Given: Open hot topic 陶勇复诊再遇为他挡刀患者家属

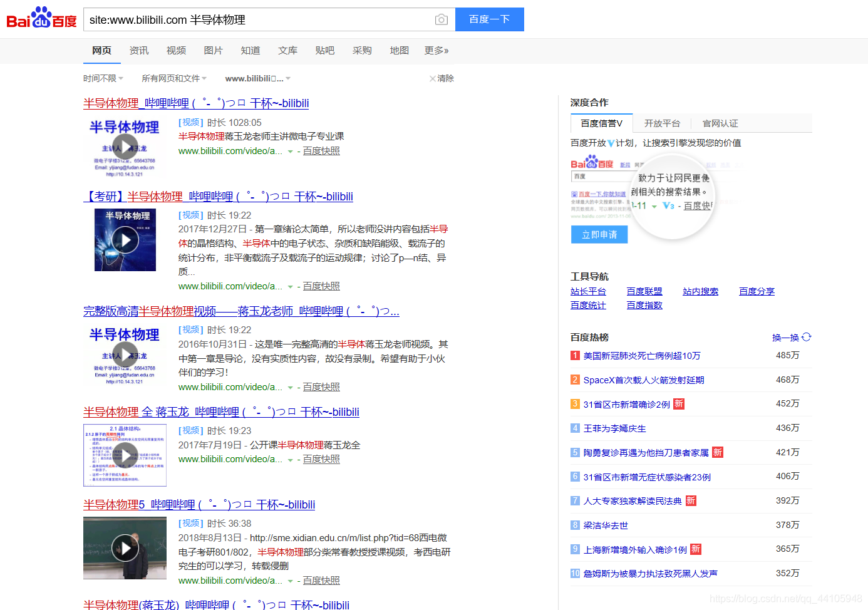Looking at the screenshot, I should tap(646, 453).
